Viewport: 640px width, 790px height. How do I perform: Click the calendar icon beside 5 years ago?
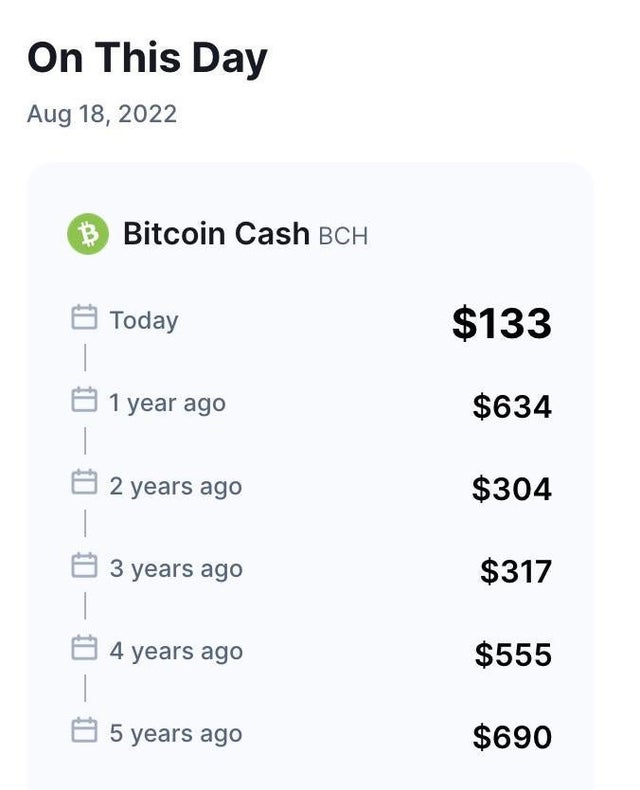[84, 730]
